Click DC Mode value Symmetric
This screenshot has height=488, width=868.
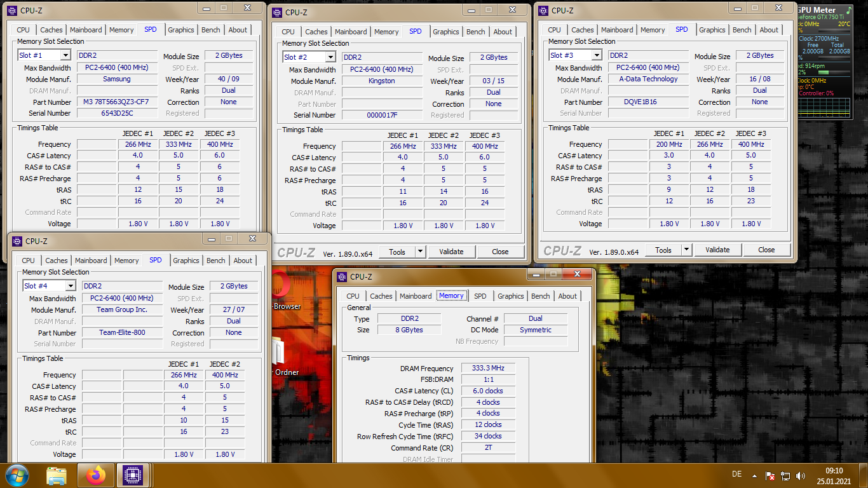tap(536, 330)
